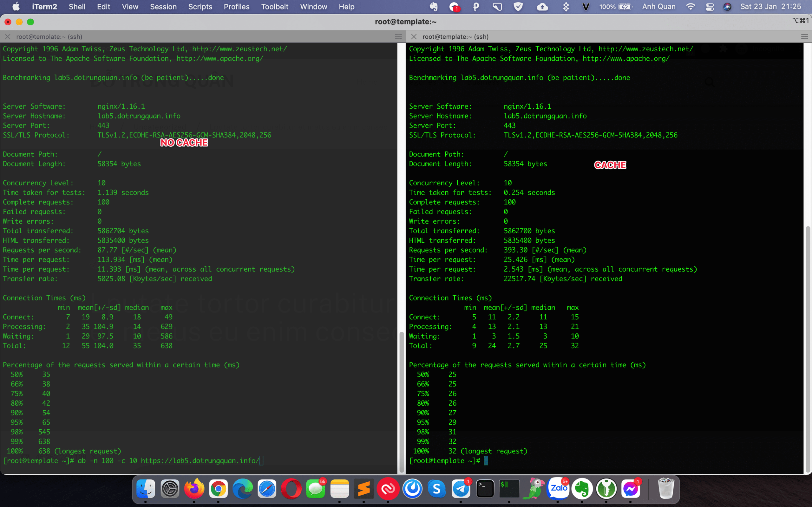Image resolution: width=812 pixels, height=507 pixels.
Task: Open Siri from the menu bar
Action: (x=727, y=7)
